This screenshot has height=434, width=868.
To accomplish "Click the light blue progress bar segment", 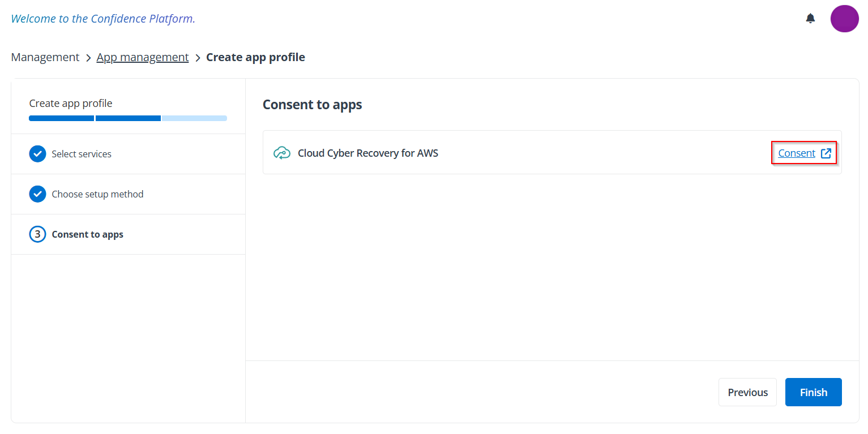I will [194, 118].
